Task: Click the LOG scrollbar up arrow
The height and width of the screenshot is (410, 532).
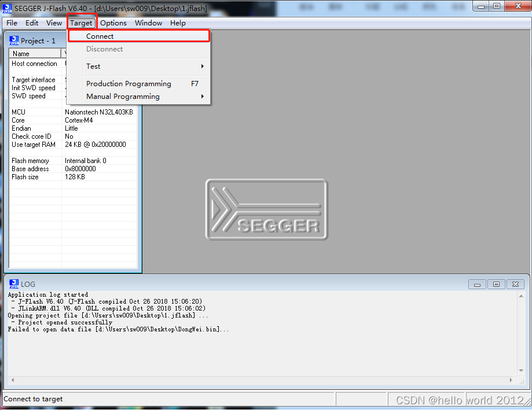Action: 521,296
